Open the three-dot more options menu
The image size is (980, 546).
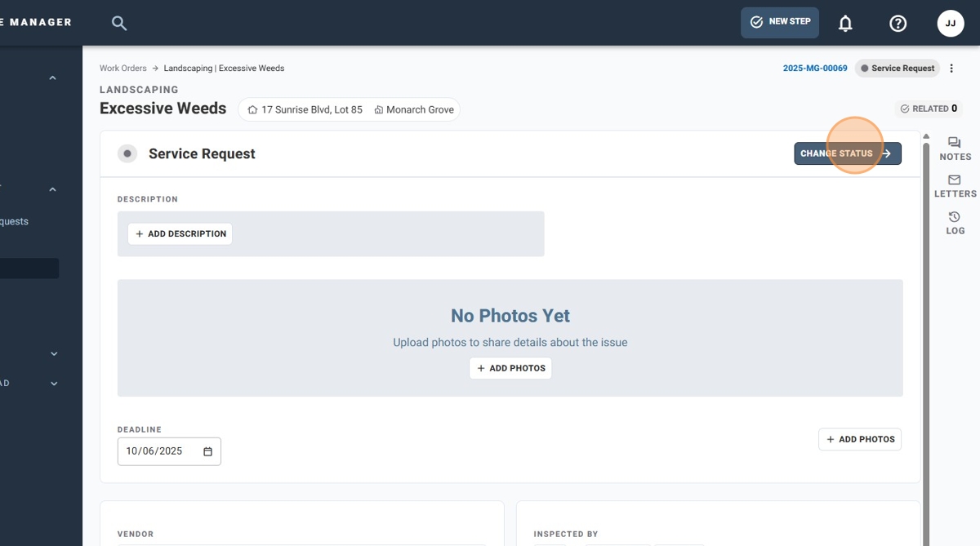(x=951, y=69)
